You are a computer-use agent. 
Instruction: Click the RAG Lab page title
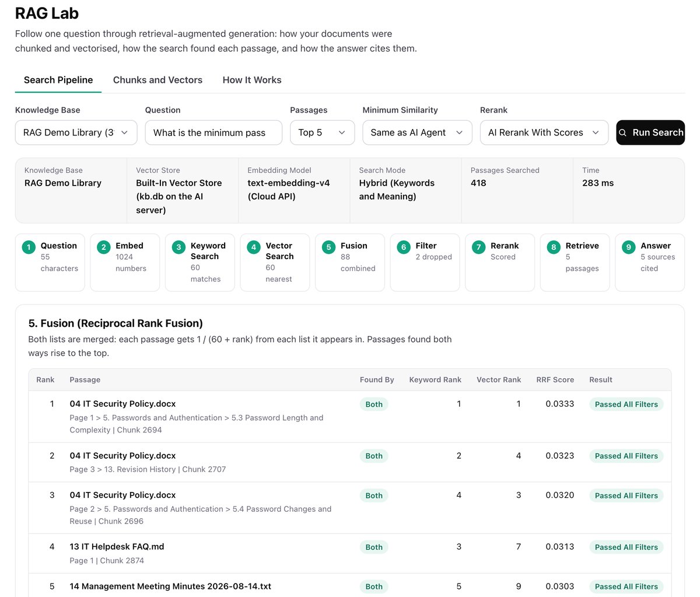pos(47,13)
